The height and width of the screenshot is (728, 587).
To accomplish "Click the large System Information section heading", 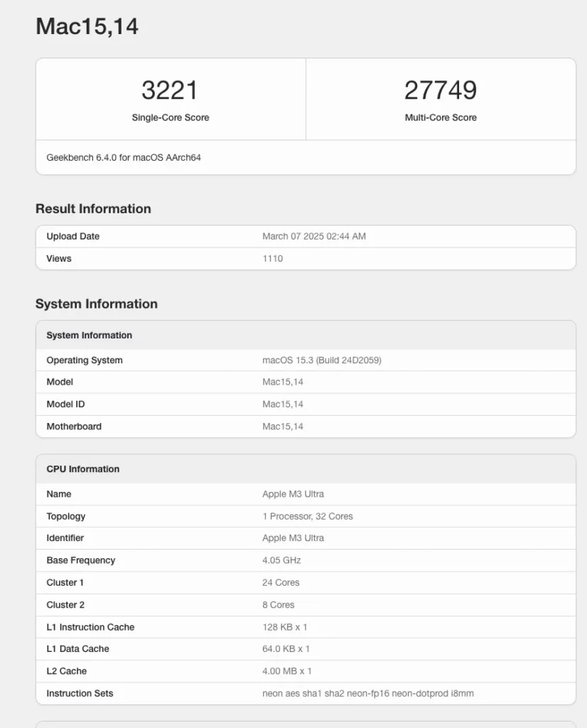I will [97, 304].
